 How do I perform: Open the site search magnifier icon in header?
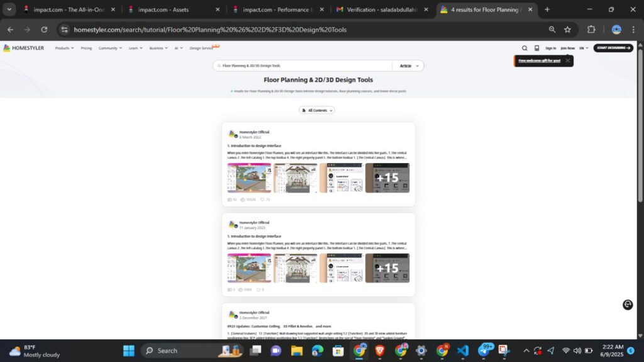(525, 48)
